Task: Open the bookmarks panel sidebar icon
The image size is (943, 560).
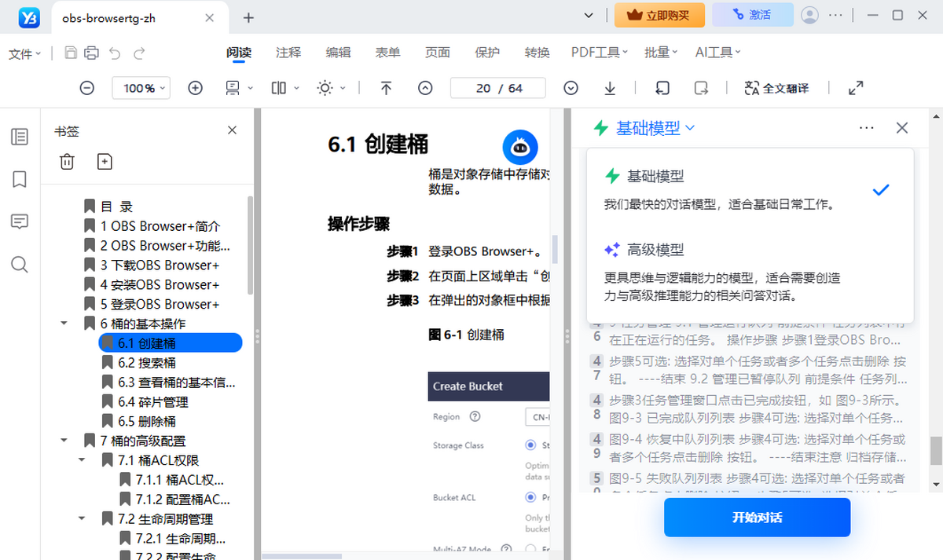Action: 20,179
